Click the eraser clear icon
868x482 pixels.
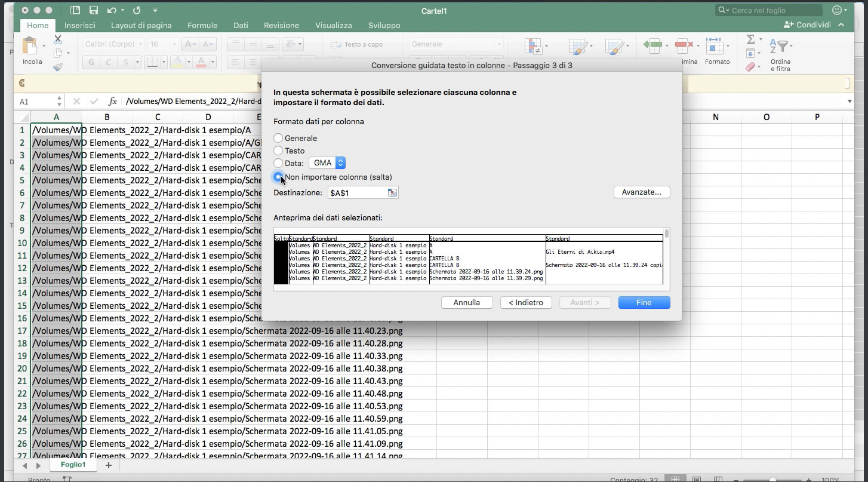[x=751, y=67]
